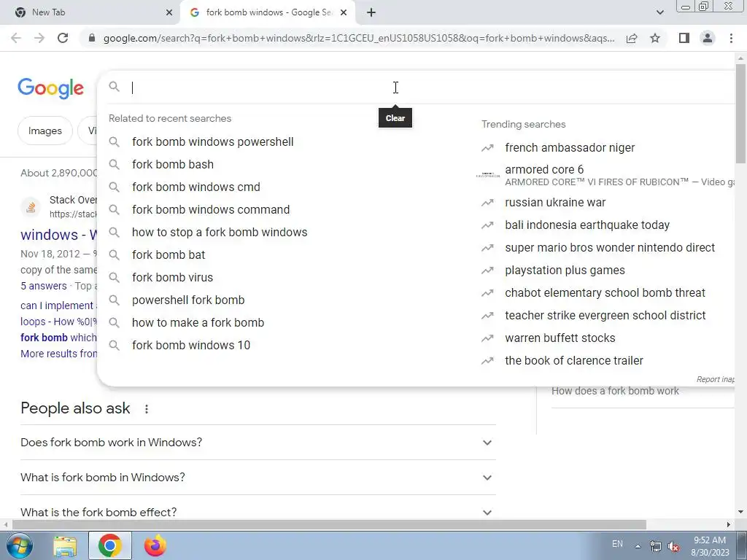
Task: Click the vertical page scrollbar thumb
Action: (740, 113)
